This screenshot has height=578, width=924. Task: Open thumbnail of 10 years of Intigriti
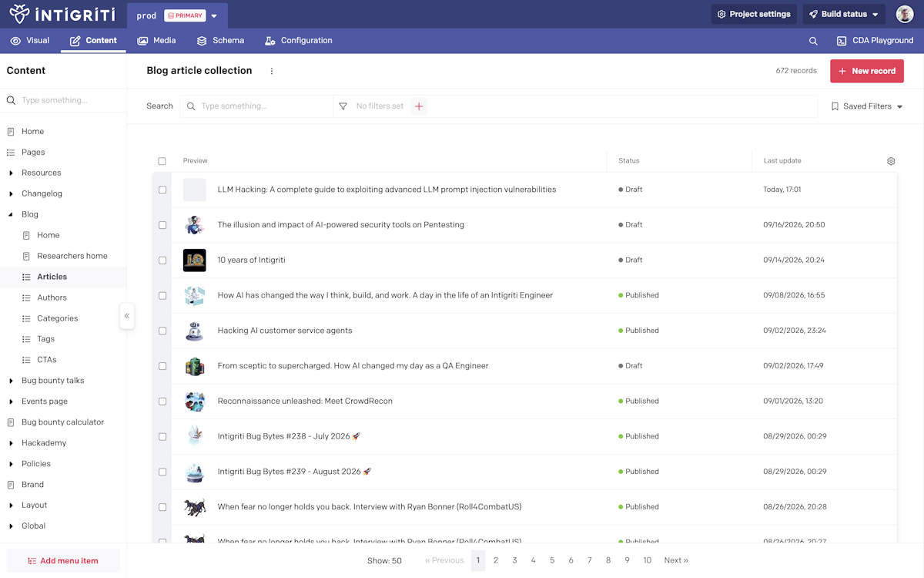pos(194,260)
